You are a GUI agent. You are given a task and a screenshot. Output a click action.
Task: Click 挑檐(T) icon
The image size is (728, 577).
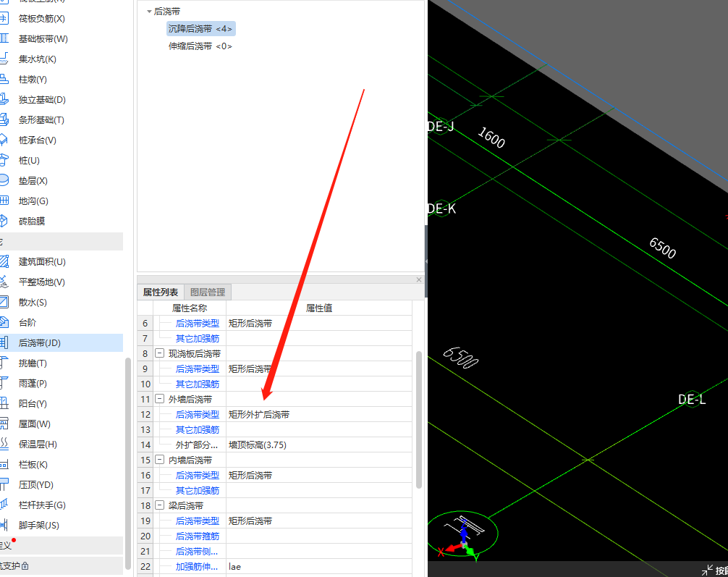4,363
